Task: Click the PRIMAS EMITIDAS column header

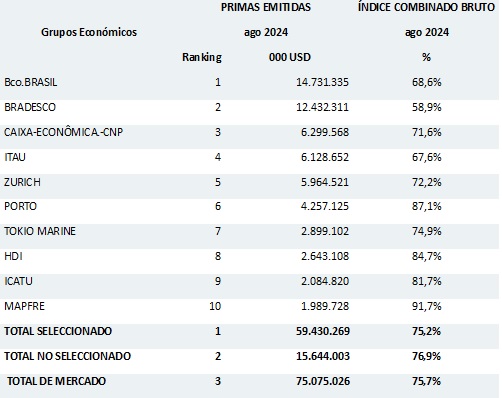Action: tap(266, 7)
